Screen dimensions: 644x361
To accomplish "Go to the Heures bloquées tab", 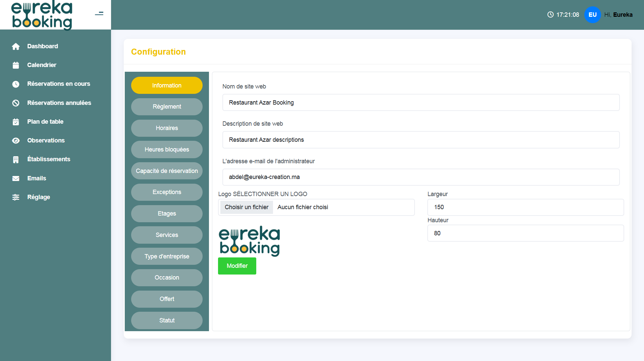I will pos(167,149).
